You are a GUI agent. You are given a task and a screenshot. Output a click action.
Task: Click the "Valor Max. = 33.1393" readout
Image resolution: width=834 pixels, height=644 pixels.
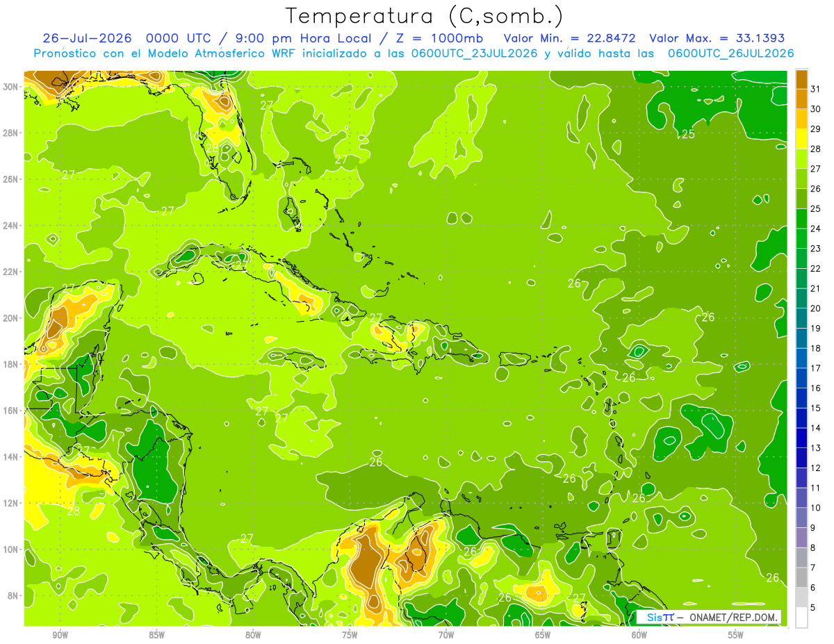click(718, 38)
